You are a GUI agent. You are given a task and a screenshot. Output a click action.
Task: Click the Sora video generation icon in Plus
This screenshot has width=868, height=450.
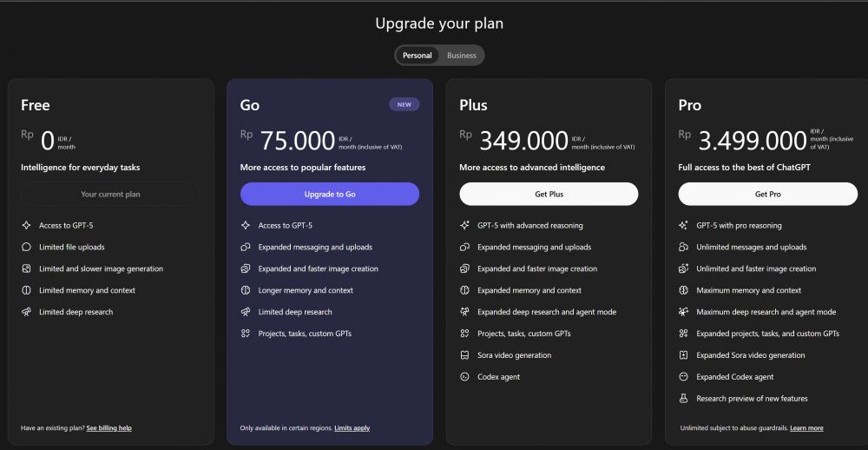pyautogui.click(x=464, y=355)
